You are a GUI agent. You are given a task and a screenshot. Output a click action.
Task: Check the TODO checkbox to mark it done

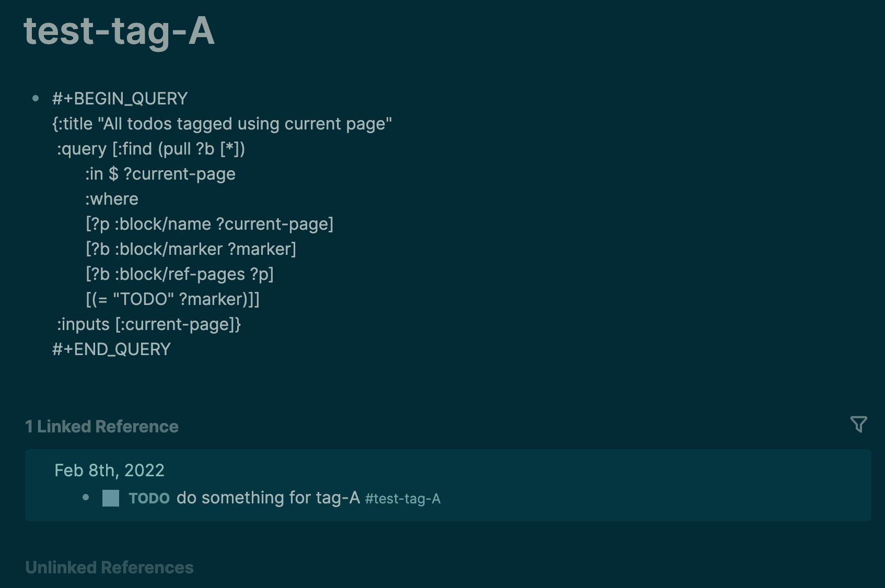110,498
